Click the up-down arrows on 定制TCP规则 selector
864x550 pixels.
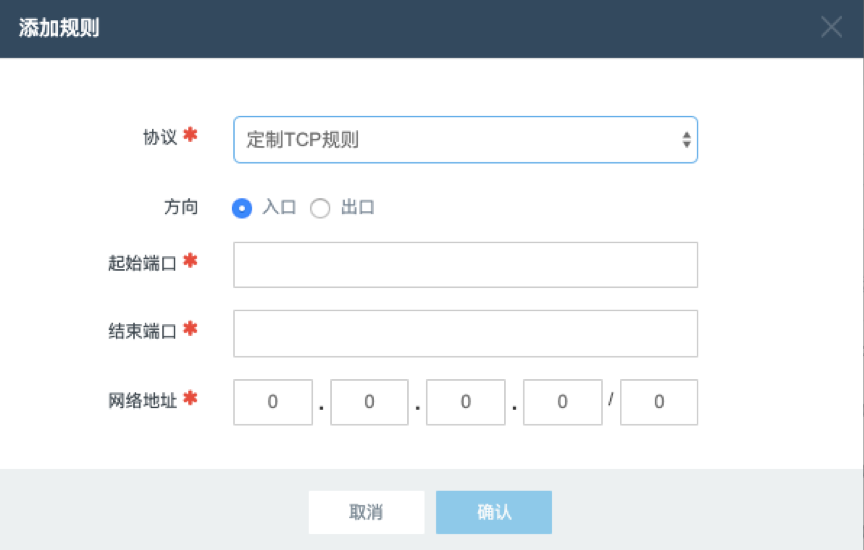point(686,139)
